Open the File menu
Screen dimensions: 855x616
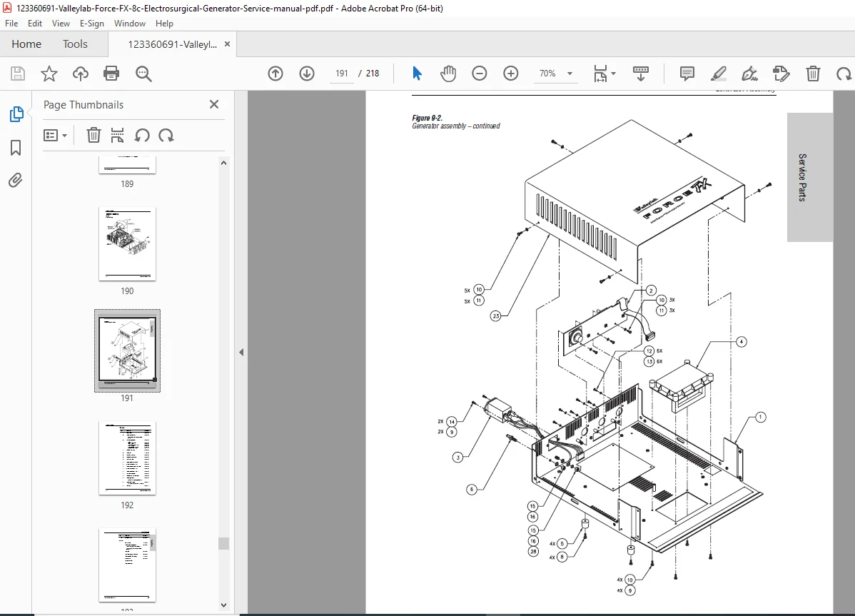pos(11,24)
